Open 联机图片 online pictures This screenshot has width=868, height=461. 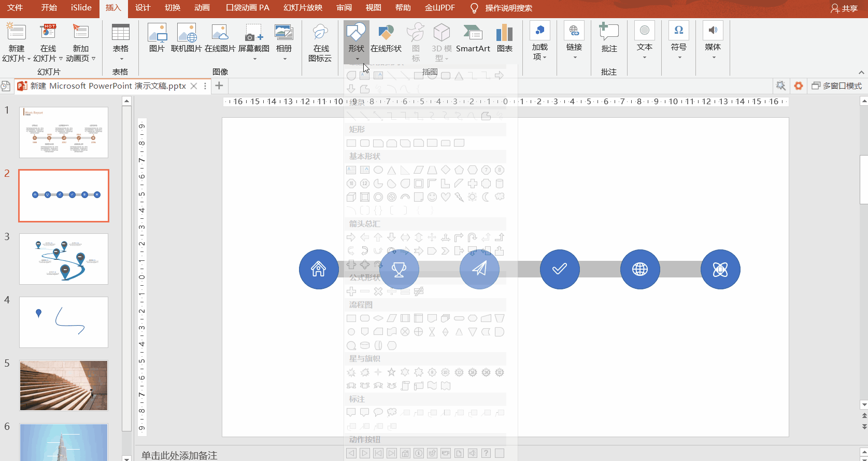coord(187,38)
